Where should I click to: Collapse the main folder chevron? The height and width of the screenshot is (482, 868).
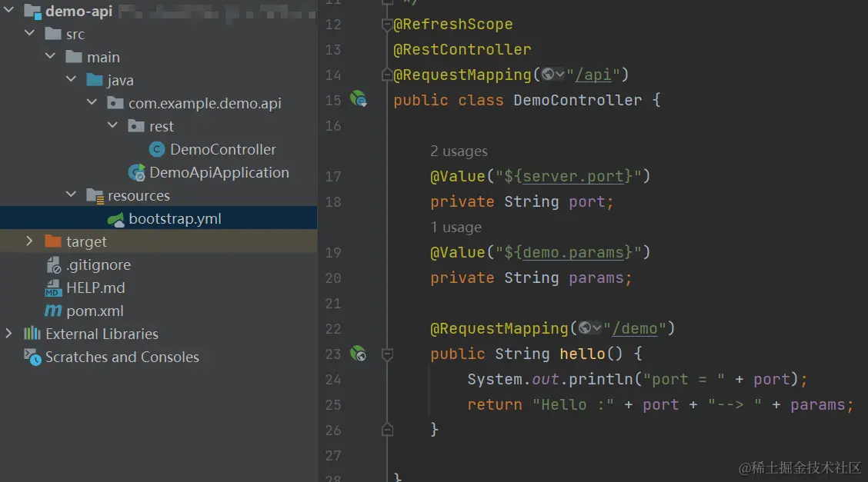(50, 56)
